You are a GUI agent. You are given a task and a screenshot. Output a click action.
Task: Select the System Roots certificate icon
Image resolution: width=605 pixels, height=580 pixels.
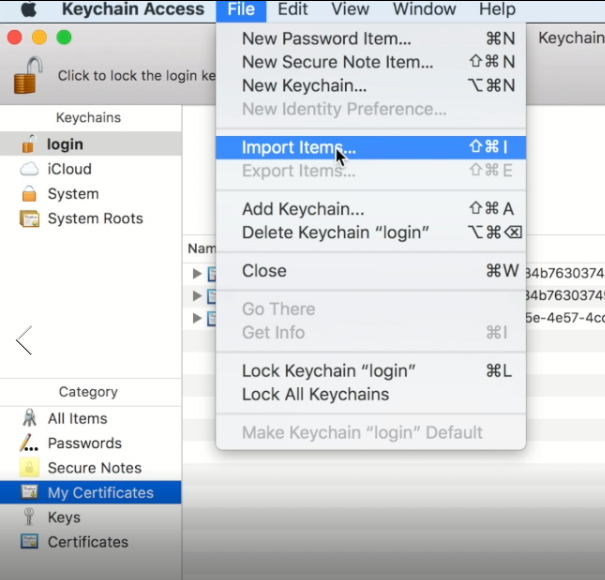click(29, 218)
